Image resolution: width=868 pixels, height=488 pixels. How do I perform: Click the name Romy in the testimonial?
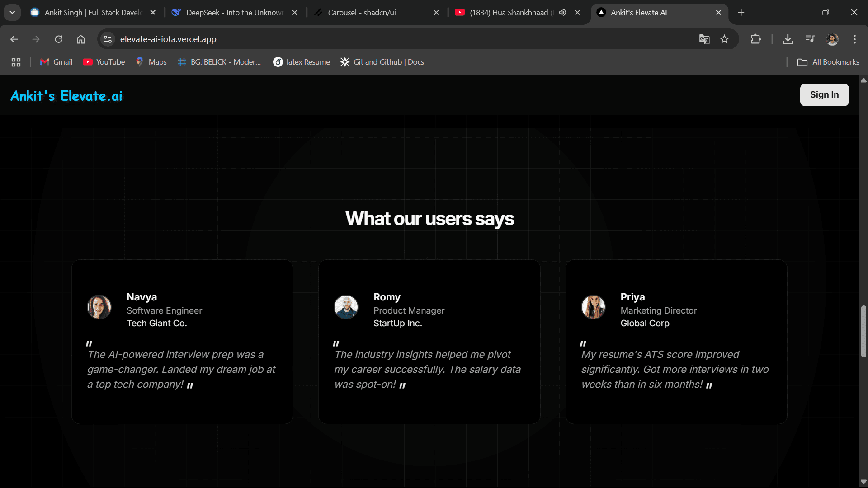(x=387, y=297)
